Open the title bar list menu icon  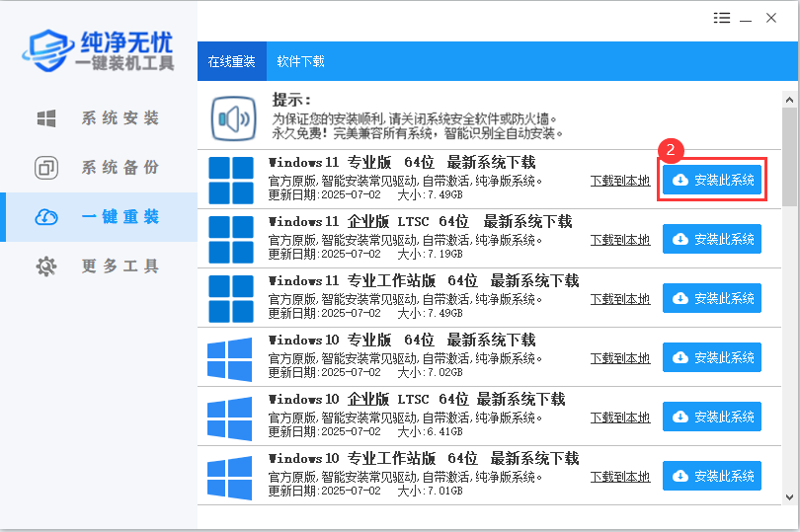click(722, 19)
